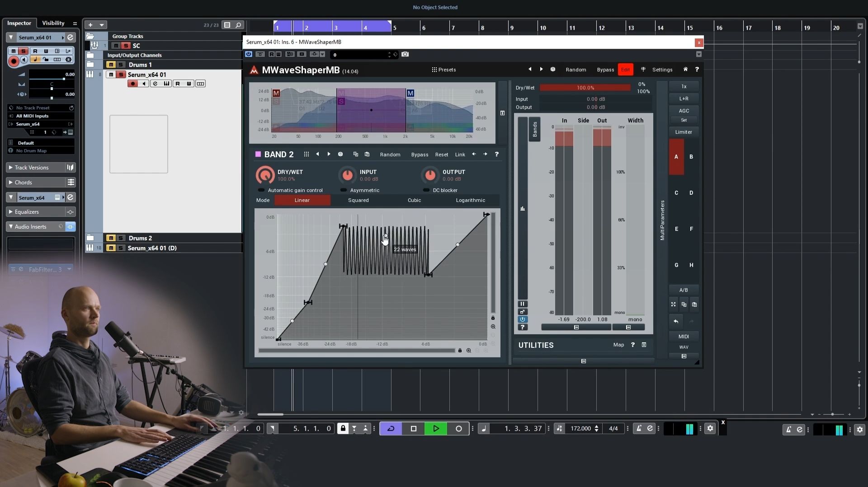The image size is (868, 487).
Task: Click the red Edit button
Action: (x=626, y=70)
